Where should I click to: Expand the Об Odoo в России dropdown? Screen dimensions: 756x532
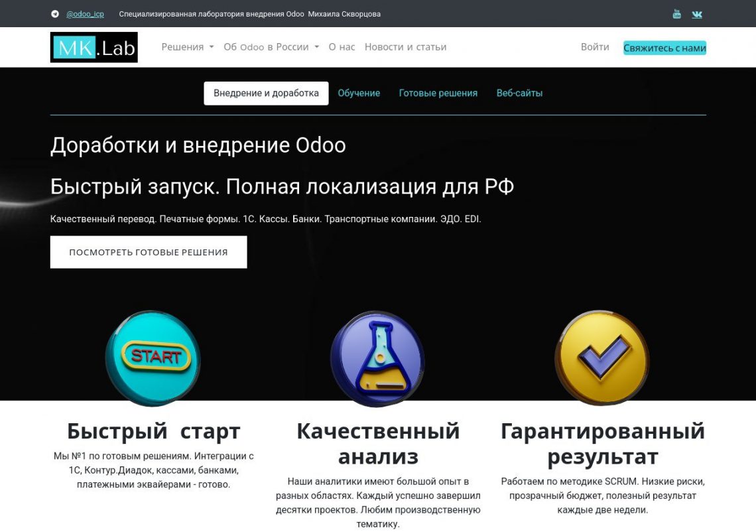point(271,47)
